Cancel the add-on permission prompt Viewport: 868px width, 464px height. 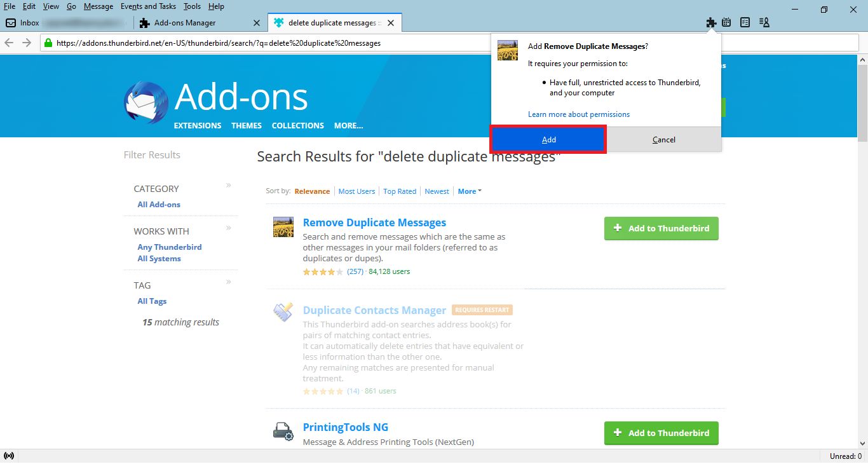pos(664,139)
